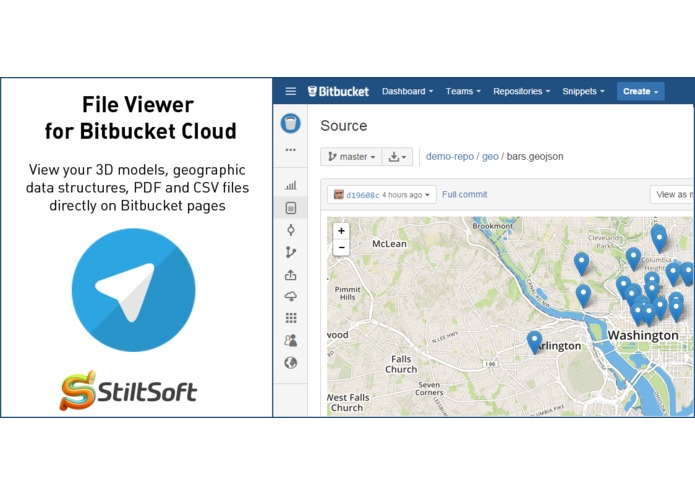Open the Full commit link
Screen dimensions: 695x494
pyautogui.click(x=465, y=194)
